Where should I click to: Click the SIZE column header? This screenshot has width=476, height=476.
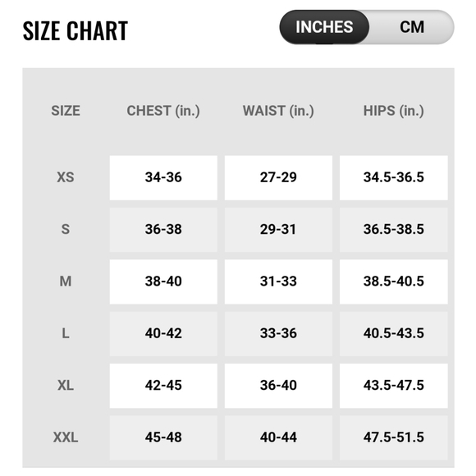(x=66, y=111)
